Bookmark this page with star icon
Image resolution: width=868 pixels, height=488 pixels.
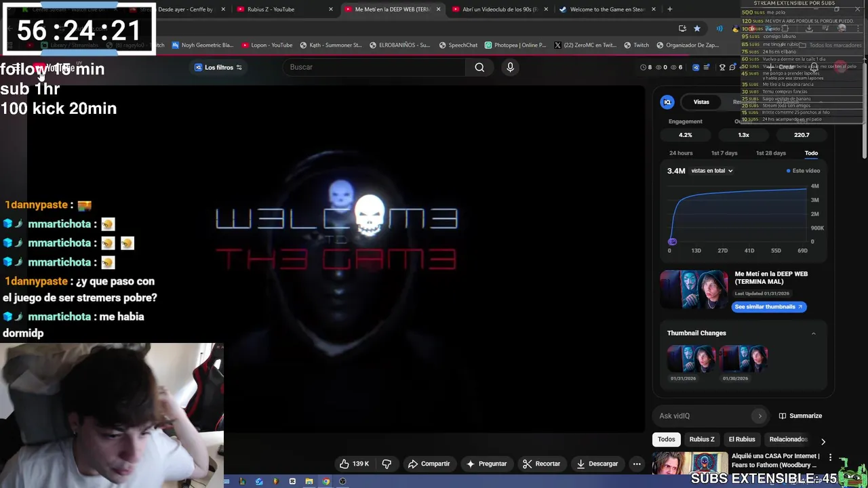tap(697, 28)
